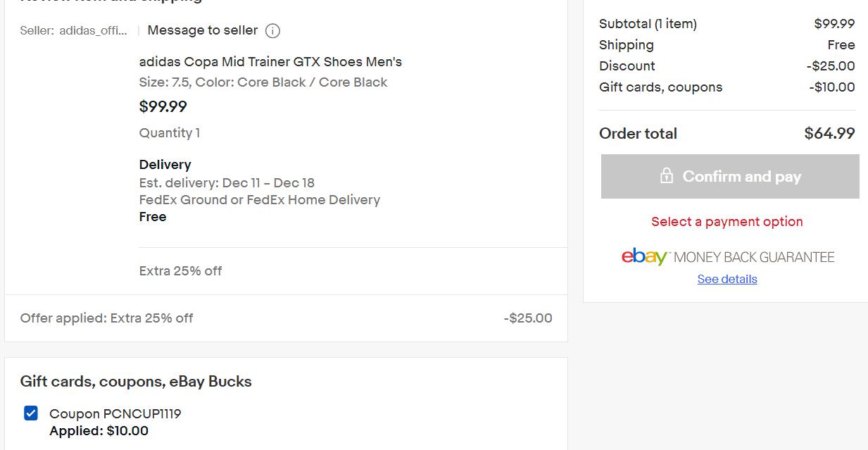The width and height of the screenshot is (868, 450).
Task: Click the seller name adidas_offi...
Action: (x=94, y=31)
